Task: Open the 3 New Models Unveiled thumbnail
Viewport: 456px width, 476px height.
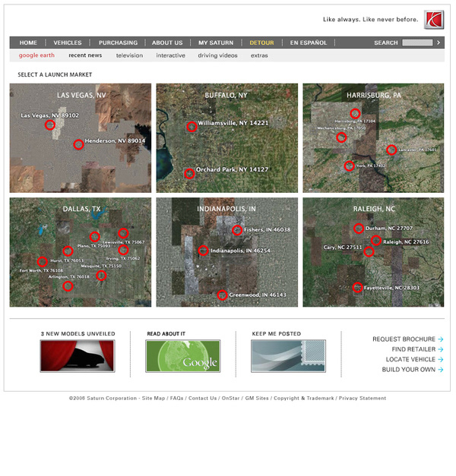Action: [78, 356]
